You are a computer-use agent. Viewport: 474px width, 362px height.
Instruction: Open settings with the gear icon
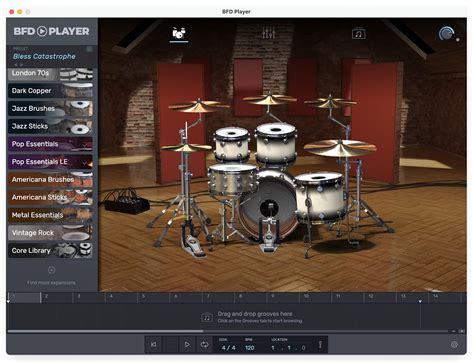click(x=454, y=345)
